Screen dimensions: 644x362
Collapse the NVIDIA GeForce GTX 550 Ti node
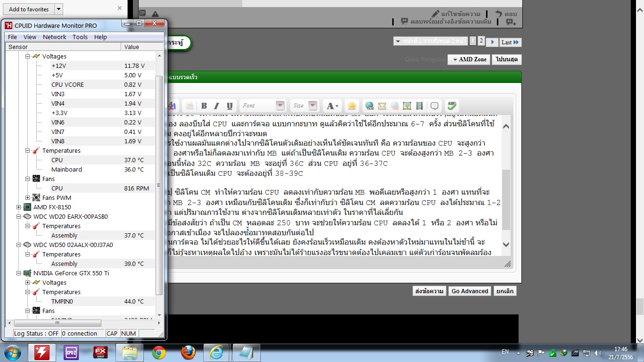[x=19, y=273]
